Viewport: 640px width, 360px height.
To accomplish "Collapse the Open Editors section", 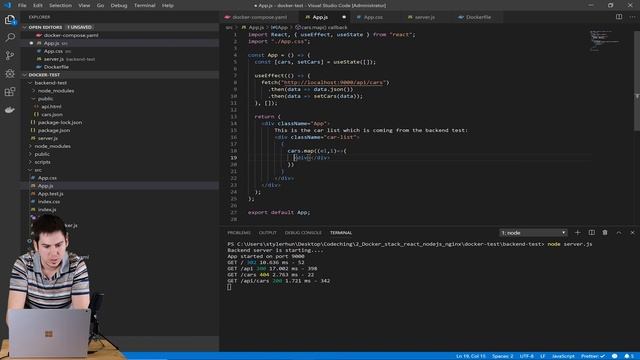I will point(25,27).
